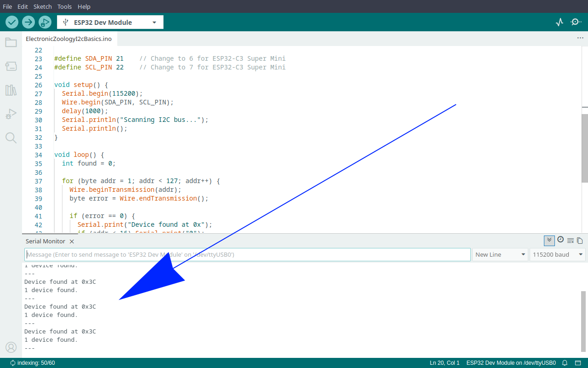Click the 'byte error = Wire.endTransmission();' line
The width and height of the screenshot is (588, 368).
[x=139, y=198]
